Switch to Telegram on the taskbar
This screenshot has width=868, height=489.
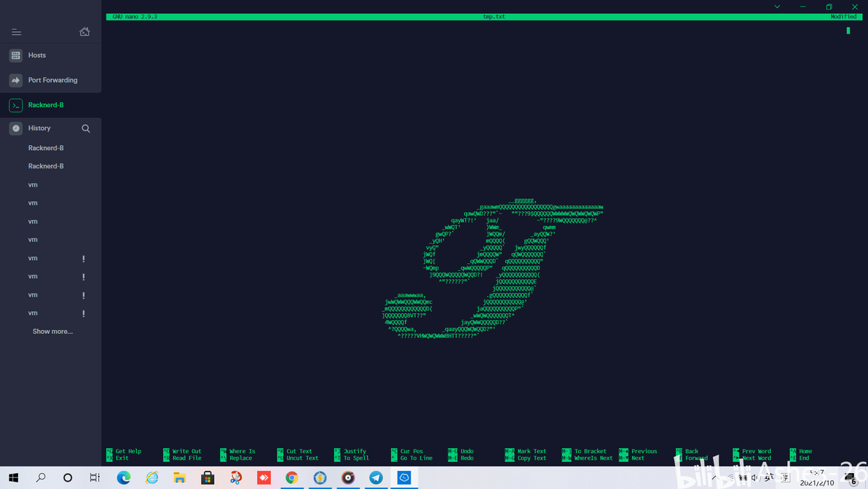376,478
